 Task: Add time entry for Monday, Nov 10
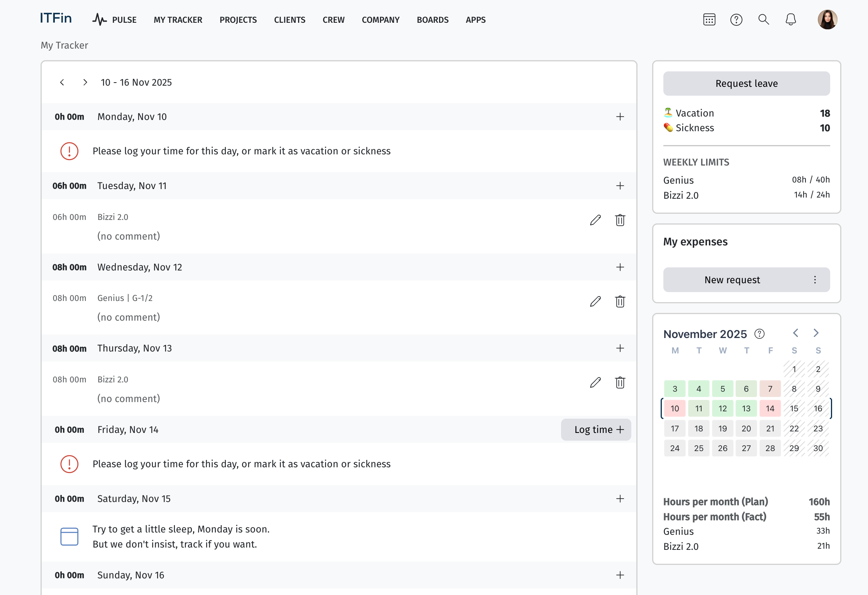tap(620, 117)
